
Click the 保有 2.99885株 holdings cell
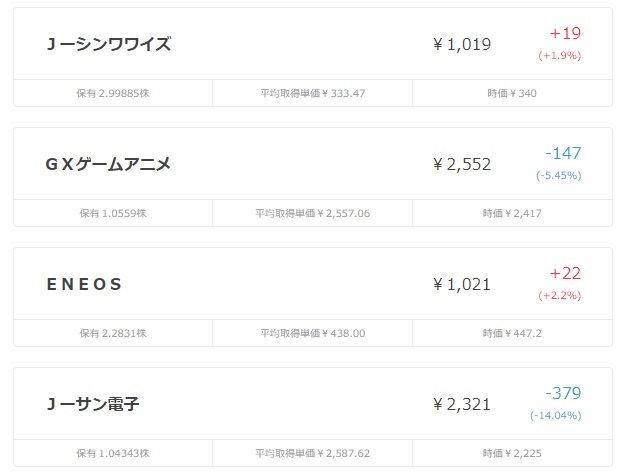click(x=113, y=93)
